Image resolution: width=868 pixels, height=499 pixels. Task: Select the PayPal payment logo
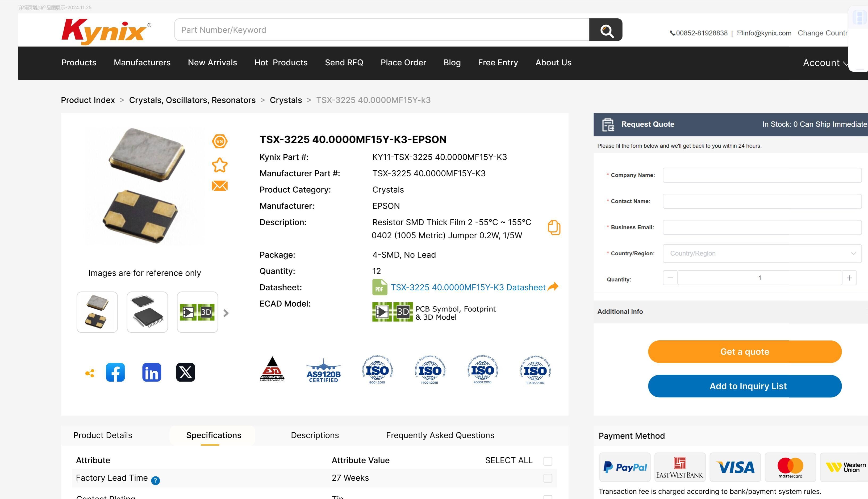click(x=625, y=467)
